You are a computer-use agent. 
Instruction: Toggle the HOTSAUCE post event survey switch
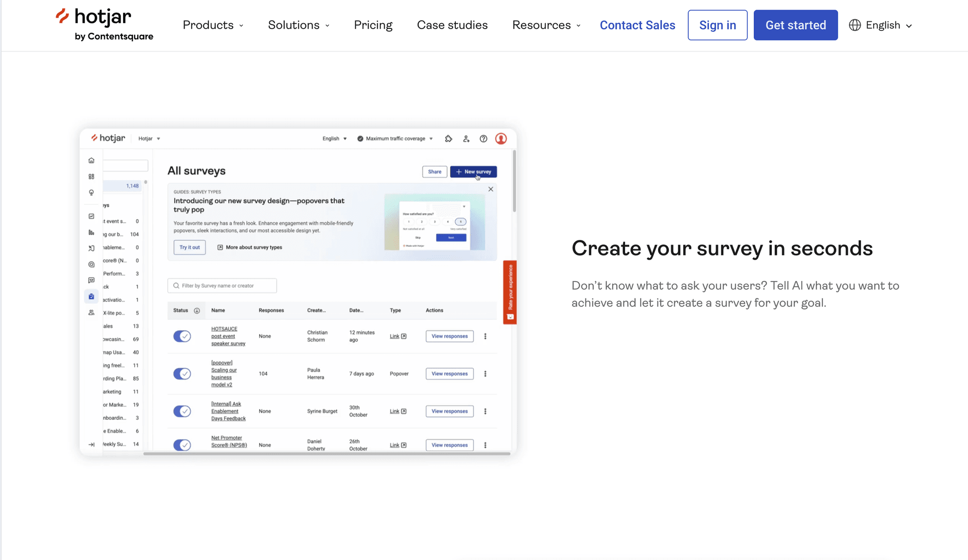[x=182, y=336]
